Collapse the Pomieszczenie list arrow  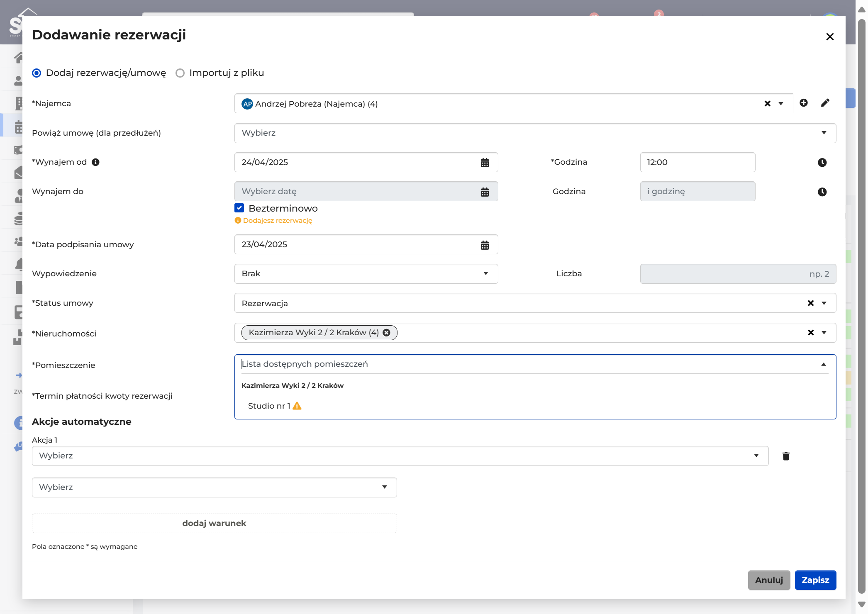[824, 364]
